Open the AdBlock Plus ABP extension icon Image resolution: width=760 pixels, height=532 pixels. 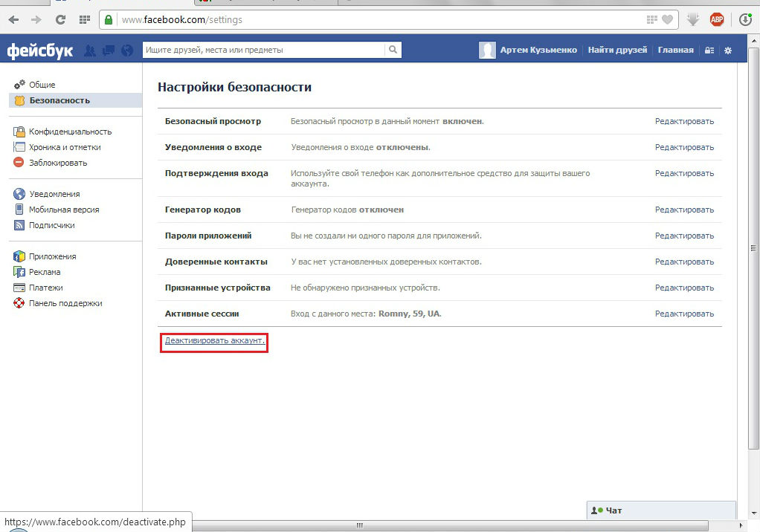[717, 20]
